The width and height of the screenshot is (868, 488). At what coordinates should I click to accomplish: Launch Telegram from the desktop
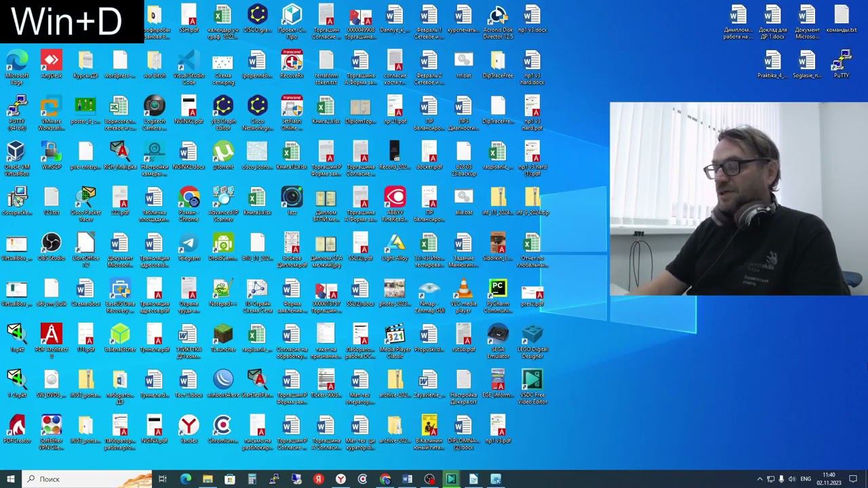click(x=189, y=243)
